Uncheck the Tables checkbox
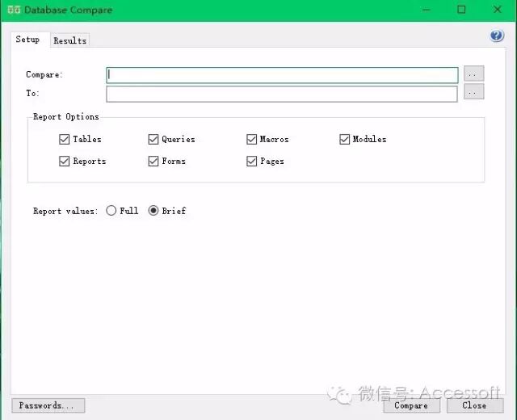517x420 pixels. pos(65,139)
